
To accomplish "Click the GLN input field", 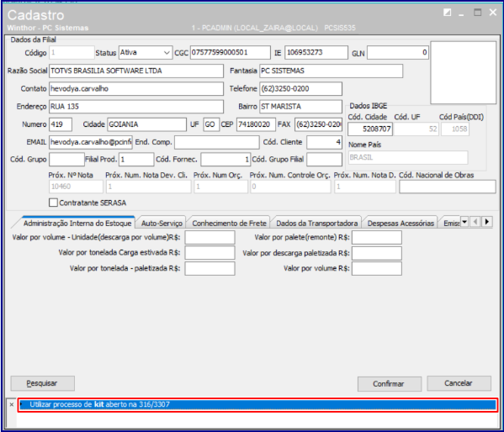I will click(x=398, y=53).
